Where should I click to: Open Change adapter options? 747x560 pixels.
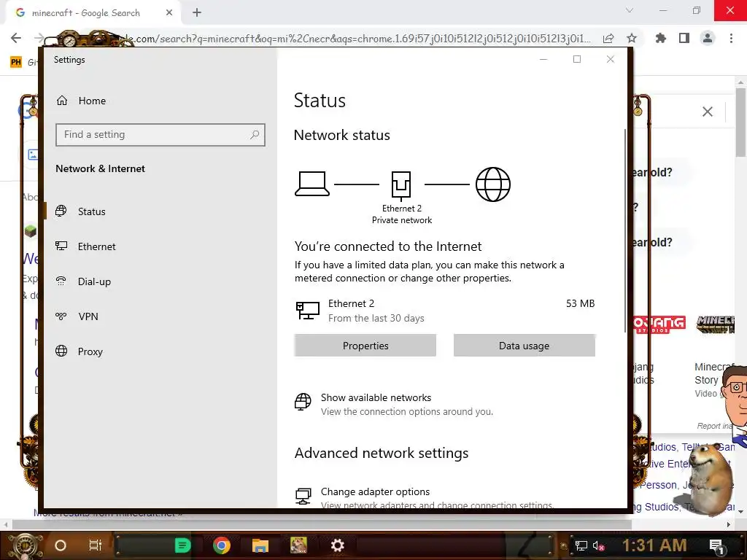point(375,491)
